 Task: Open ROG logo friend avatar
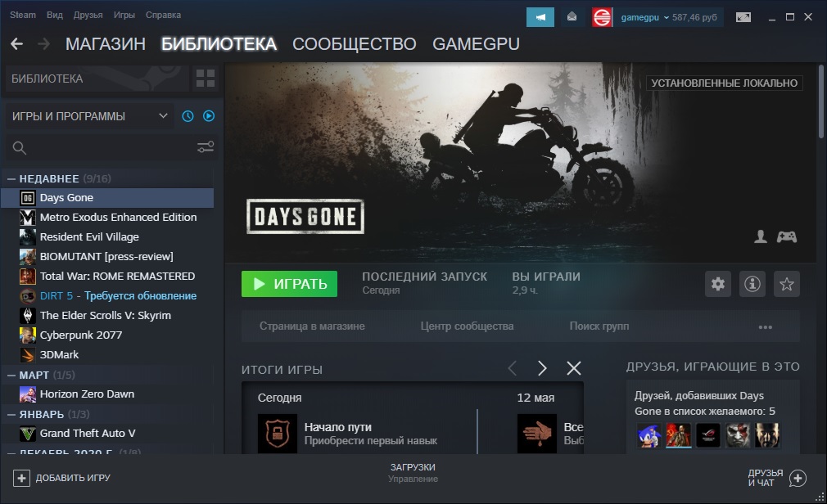pyautogui.click(x=707, y=435)
